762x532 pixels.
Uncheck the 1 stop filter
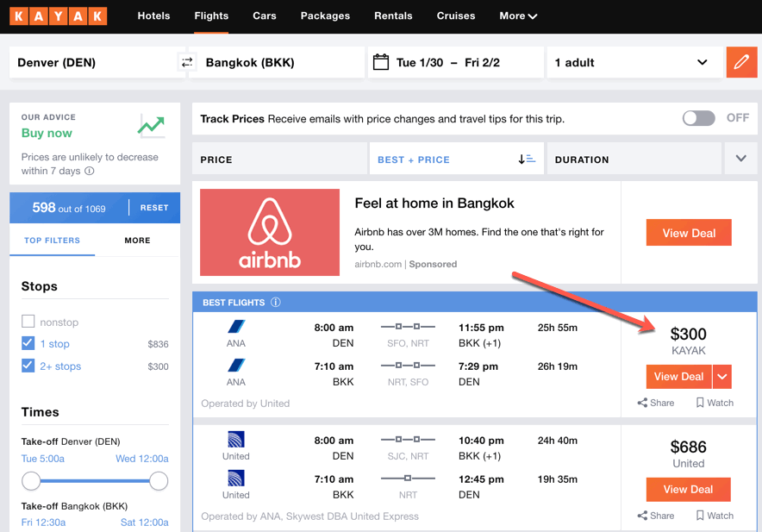click(x=28, y=344)
